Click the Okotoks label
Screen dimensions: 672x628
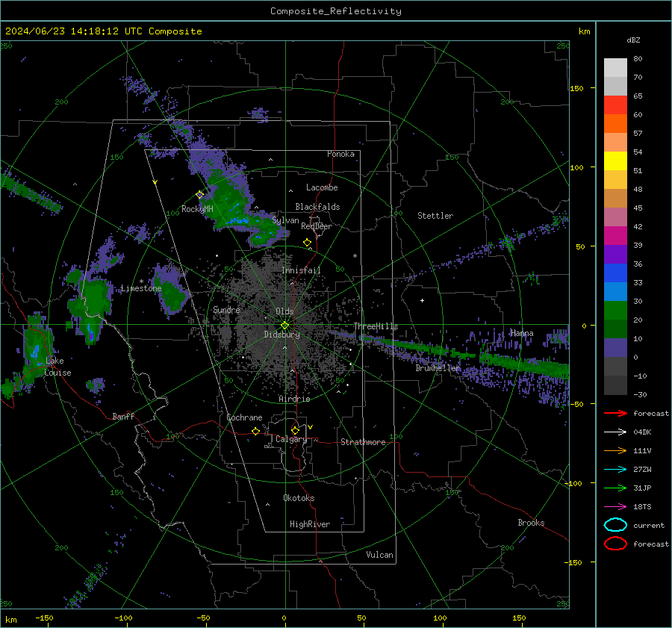click(x=299, y=498)
